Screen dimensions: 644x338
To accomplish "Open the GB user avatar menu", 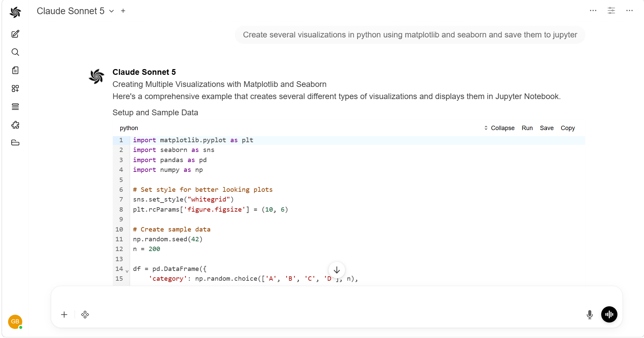I will click(15, 321).
